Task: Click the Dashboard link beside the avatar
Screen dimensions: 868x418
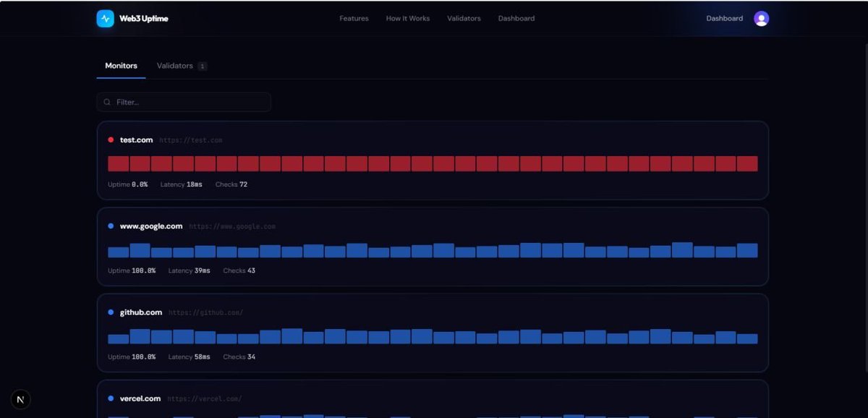Action: [725, 19]
